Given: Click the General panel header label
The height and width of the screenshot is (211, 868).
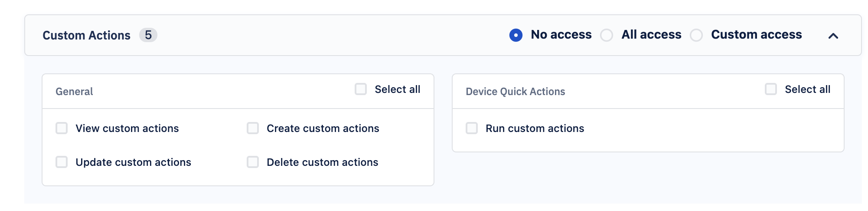Looking at the screenshot, I should point(74,92).
